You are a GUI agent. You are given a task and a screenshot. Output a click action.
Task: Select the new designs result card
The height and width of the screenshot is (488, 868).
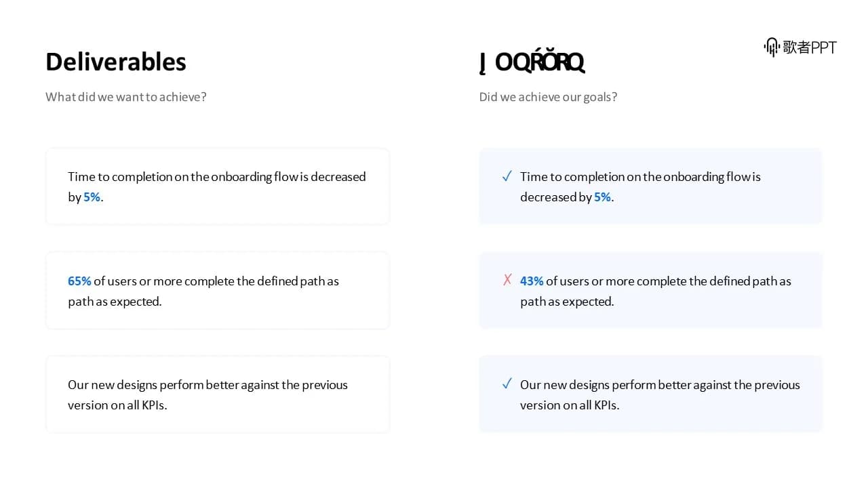tap(650, 394)
